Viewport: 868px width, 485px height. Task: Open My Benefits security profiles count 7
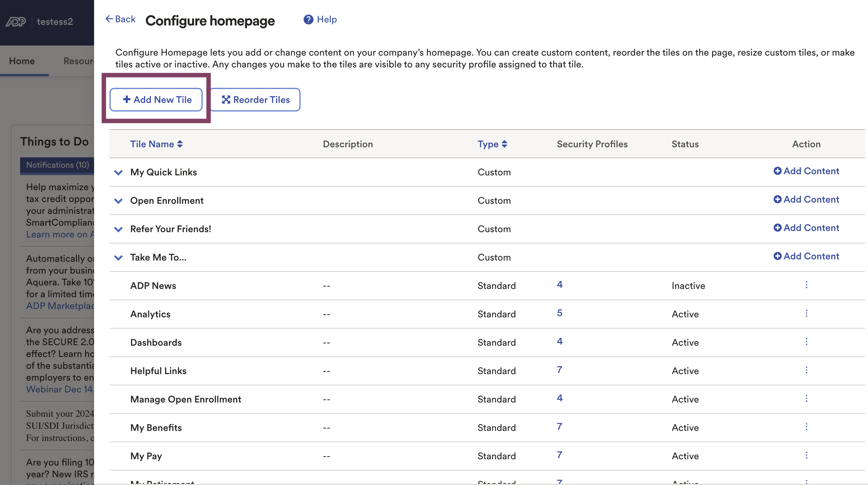click(x=559, y=426)
